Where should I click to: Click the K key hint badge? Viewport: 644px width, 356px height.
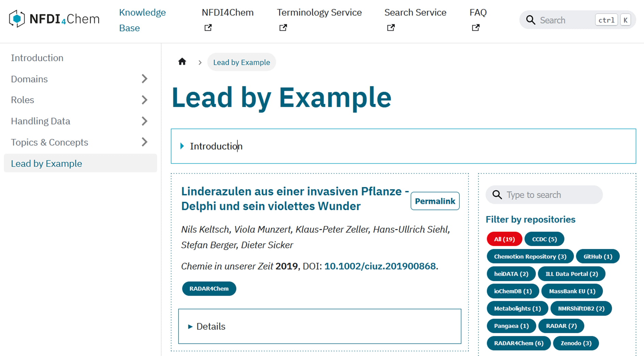(625, 20)
